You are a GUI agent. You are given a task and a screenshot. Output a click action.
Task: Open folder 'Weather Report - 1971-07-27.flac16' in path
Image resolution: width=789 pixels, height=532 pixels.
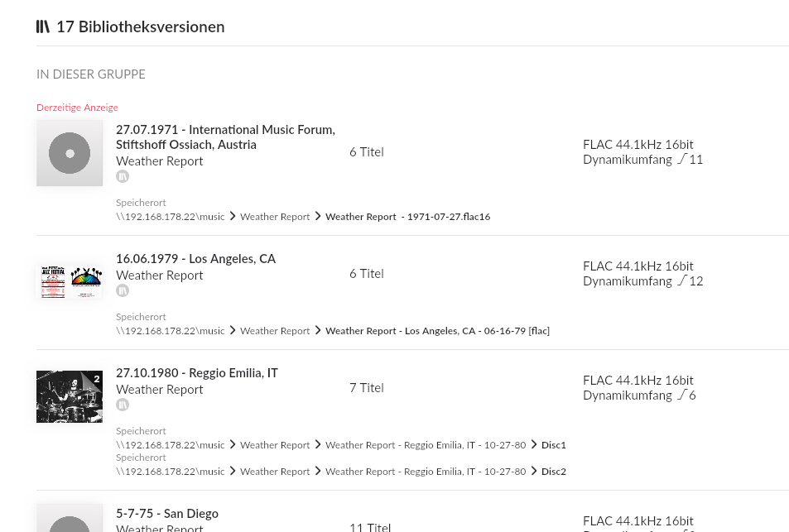407,217
